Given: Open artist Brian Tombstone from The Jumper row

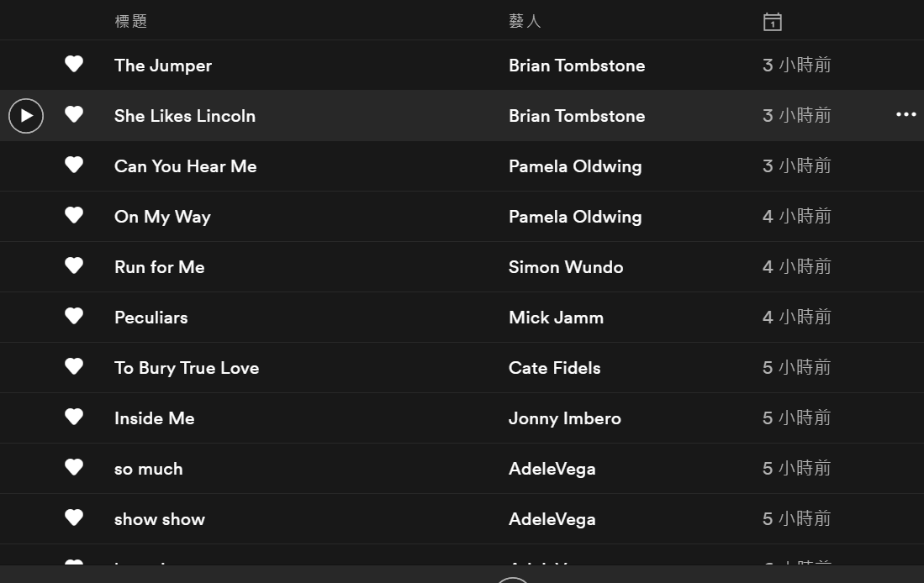Looking at the screenshot, I should pyautogui.click(x=577, y=66).
